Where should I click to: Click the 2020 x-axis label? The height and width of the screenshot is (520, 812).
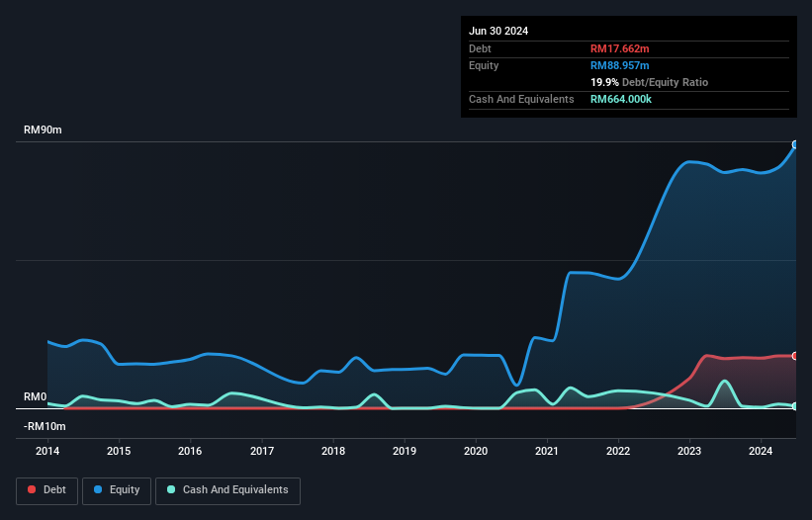click(476, 451)
